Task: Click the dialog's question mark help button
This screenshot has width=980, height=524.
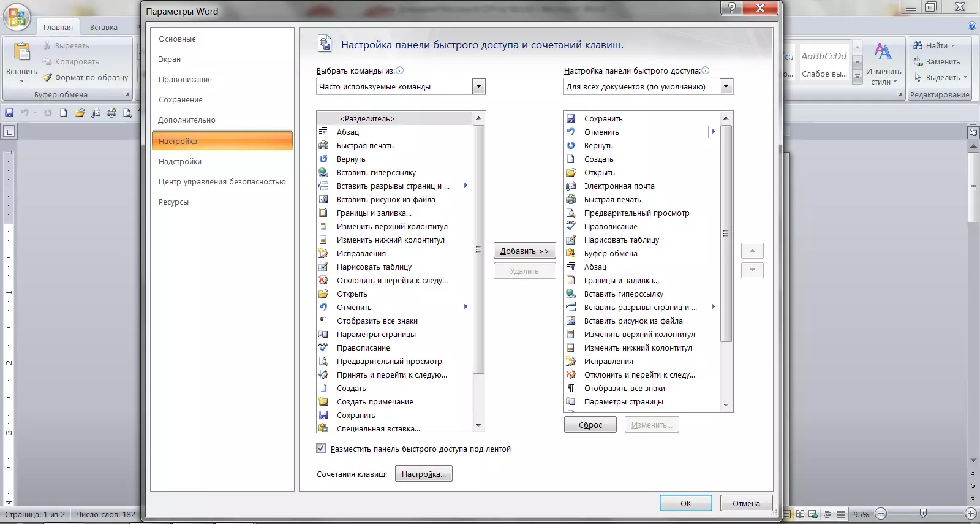Action: [x=731, y=8]
